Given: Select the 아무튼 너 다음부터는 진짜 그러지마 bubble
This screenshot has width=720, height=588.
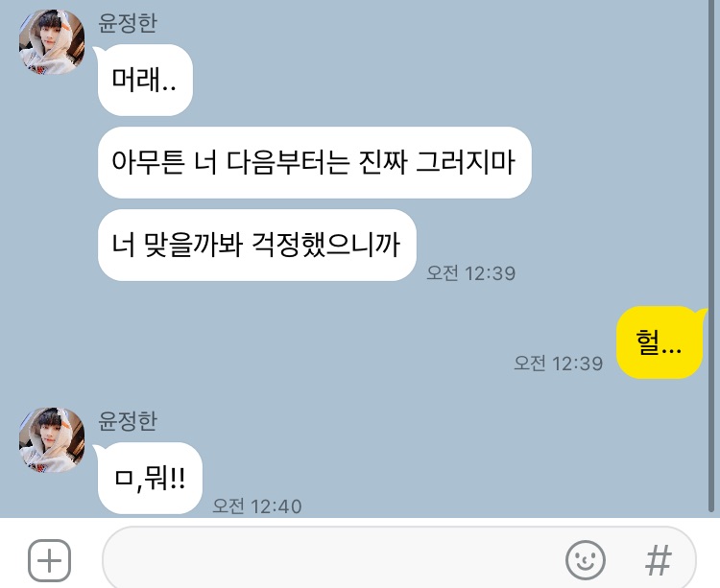Looking at the screenshot, I should point(315,162).
